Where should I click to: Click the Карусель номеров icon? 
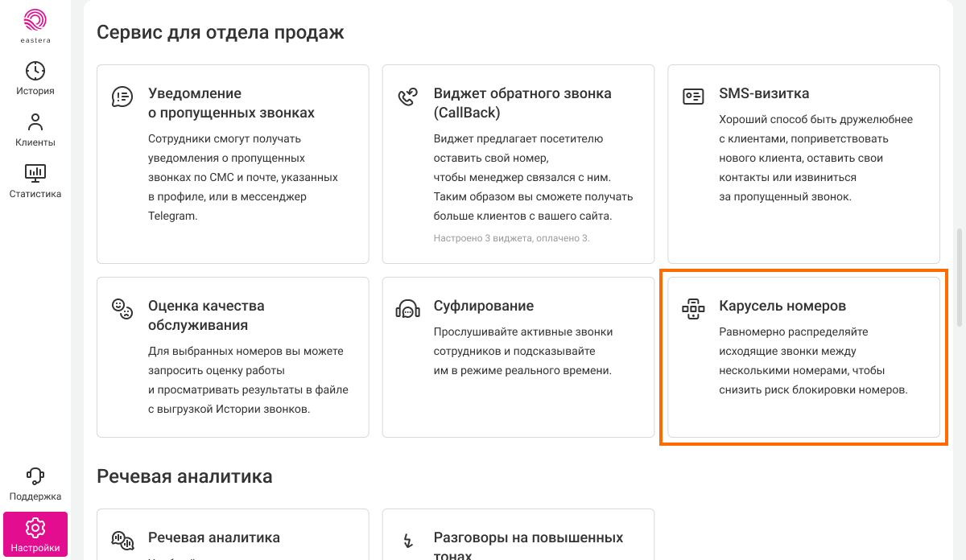point(692,309)
